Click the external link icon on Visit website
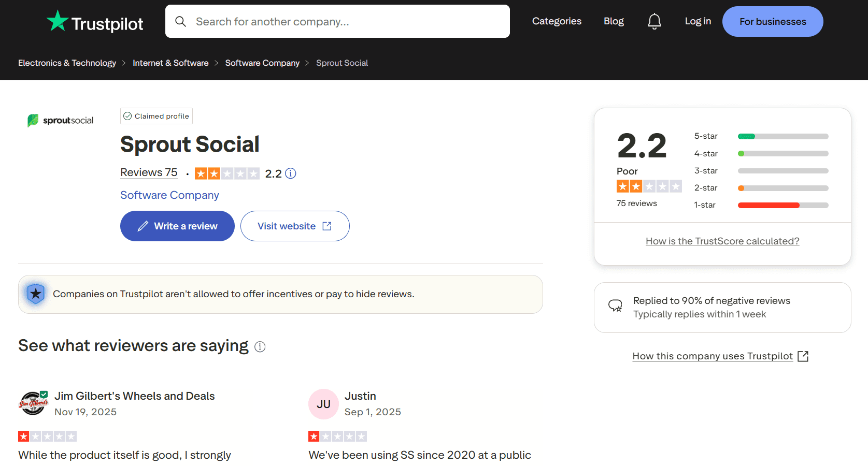This screenshot has width=868, height=466. coord(326,226)
